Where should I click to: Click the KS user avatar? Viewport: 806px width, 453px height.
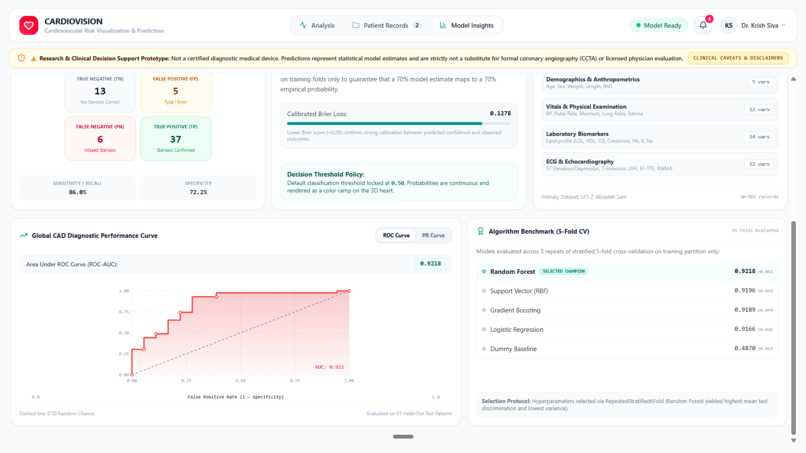point(728,25)
